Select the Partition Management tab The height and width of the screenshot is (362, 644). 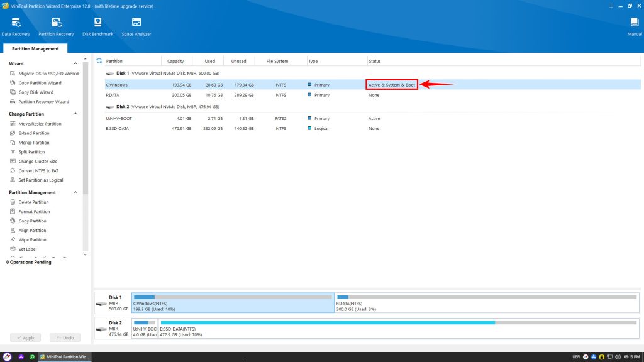coord(35,48)
